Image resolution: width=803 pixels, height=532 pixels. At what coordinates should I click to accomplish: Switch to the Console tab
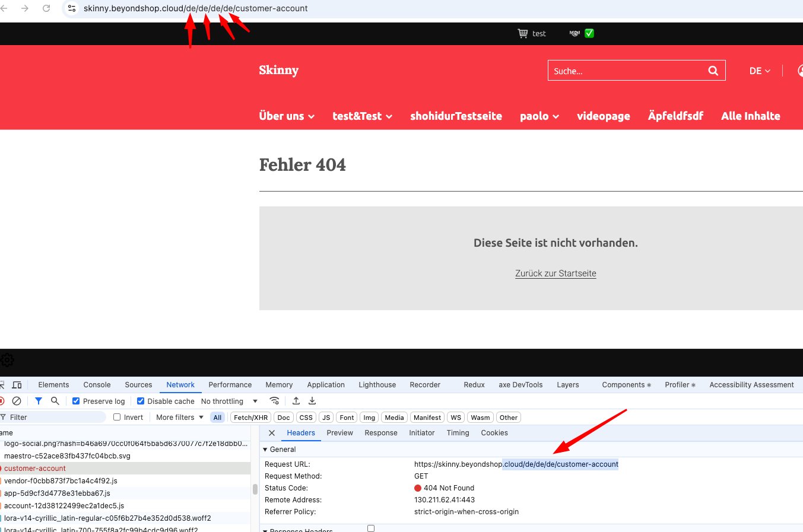[x=97, y=384]
